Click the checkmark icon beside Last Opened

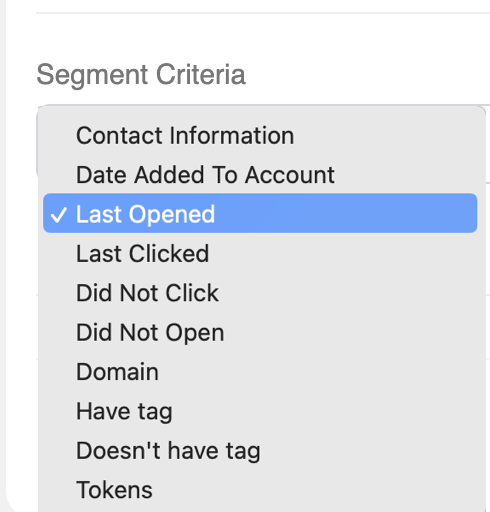[59, 215]
